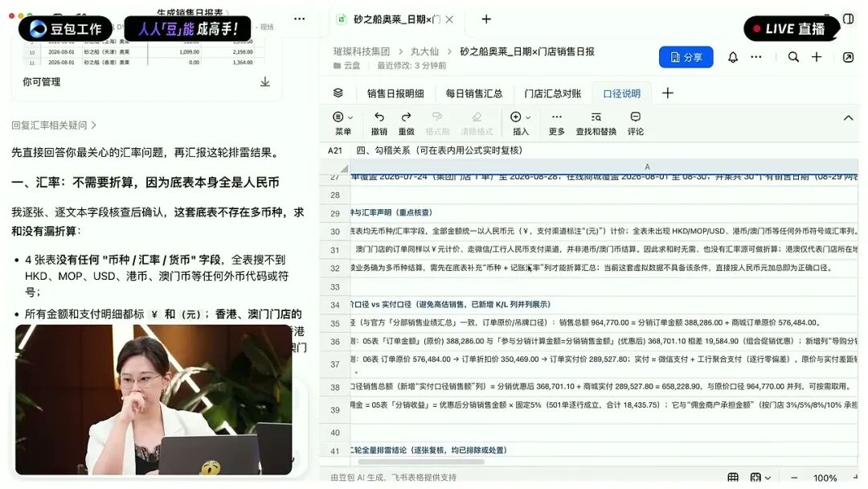The image size is (868, 489).
Task: Select the empty row 33 header
Action: [x=335, y=287]
